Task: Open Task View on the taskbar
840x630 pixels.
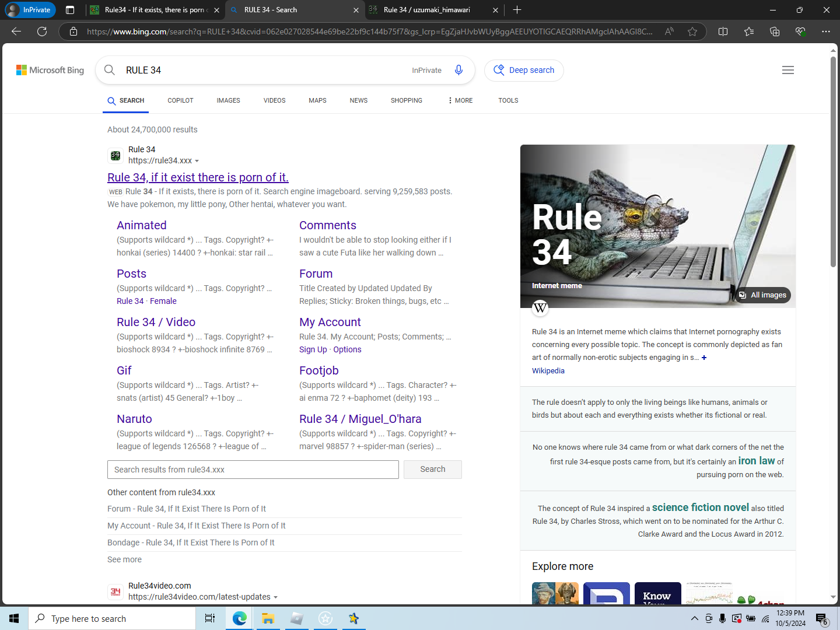Action: pyautogui.click(x=210, y=618)
